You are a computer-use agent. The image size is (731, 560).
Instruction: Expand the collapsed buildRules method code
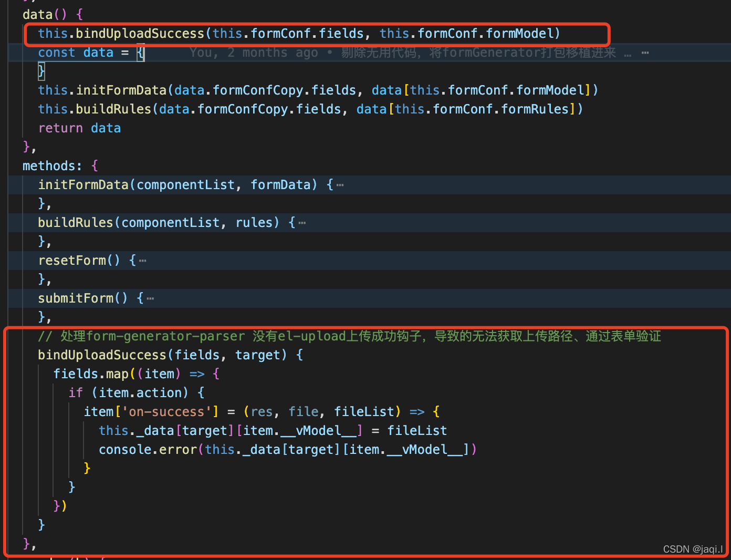click(x=302, y=222)
